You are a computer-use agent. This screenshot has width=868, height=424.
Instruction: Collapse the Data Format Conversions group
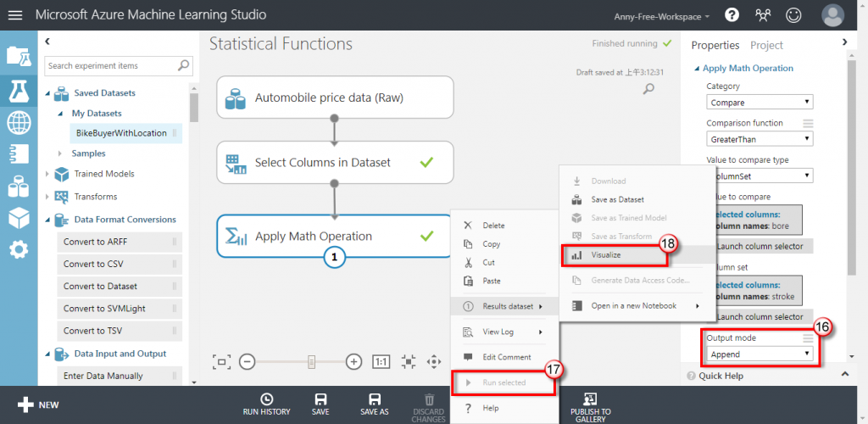click(x=47, y=220)
